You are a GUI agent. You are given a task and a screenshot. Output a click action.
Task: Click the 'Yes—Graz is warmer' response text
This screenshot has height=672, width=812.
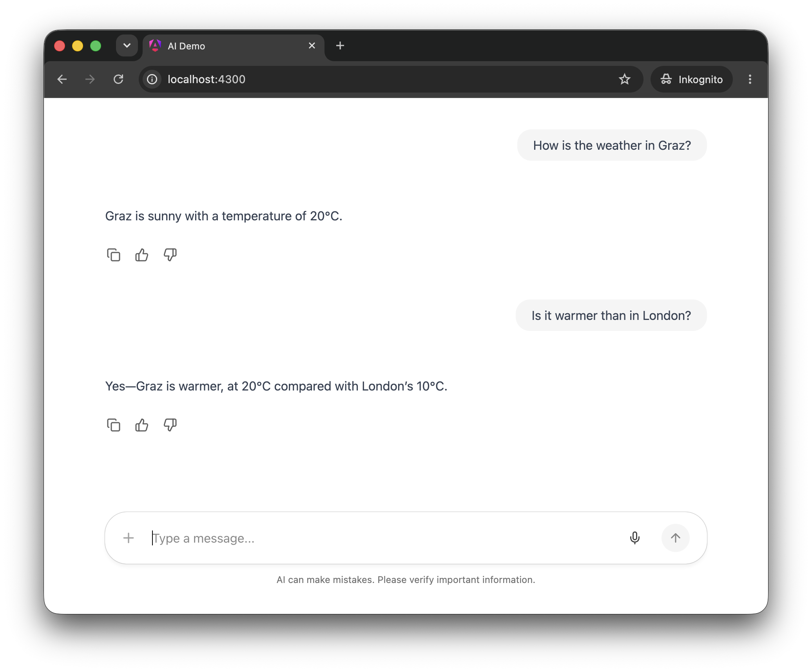coord(276,386)
